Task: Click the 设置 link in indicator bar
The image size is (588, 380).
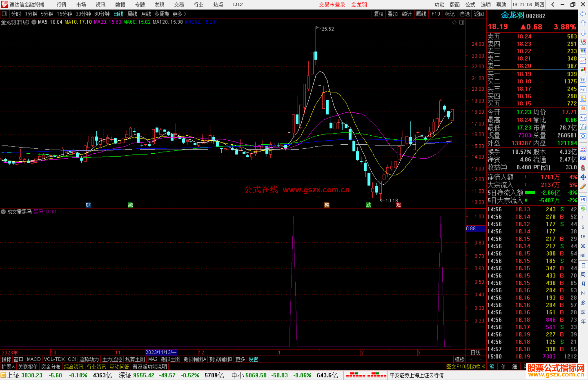Action: pos(253,359)
